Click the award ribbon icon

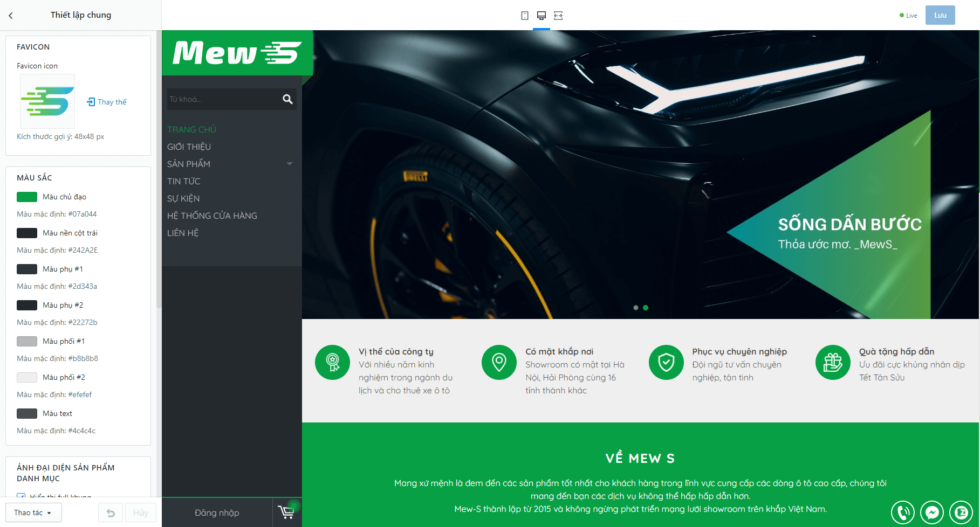(x=333, y=362)
